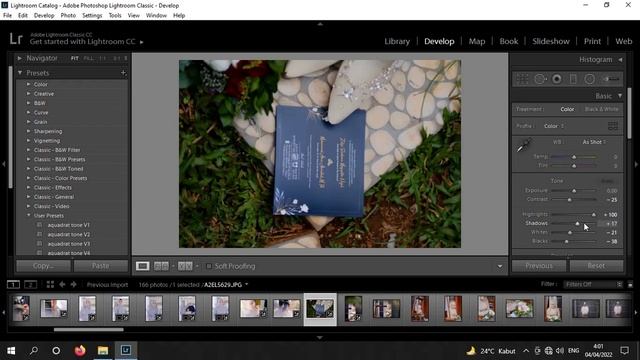640x360 pixels.
Task: Add a new preset with plus icon
Action: click(x=123, y=73)
